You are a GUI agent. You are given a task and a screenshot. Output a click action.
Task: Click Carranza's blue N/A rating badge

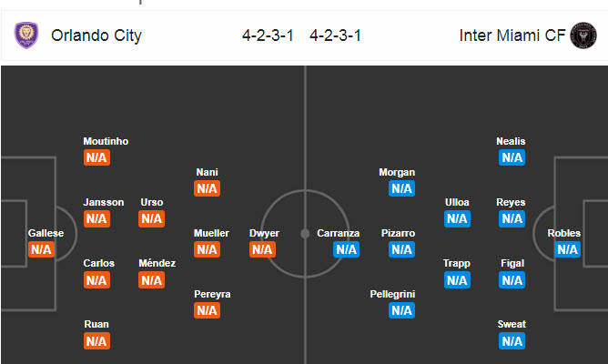click(x=346, y=249)
